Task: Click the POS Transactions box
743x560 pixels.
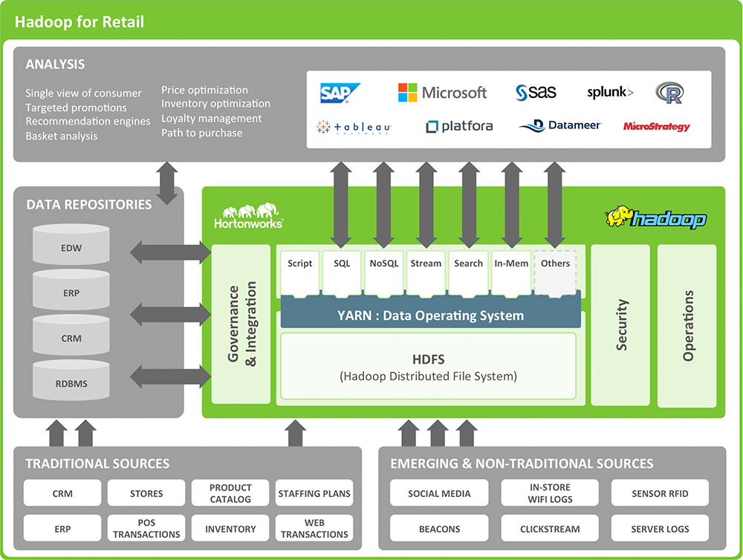Action: pos(146,529)
